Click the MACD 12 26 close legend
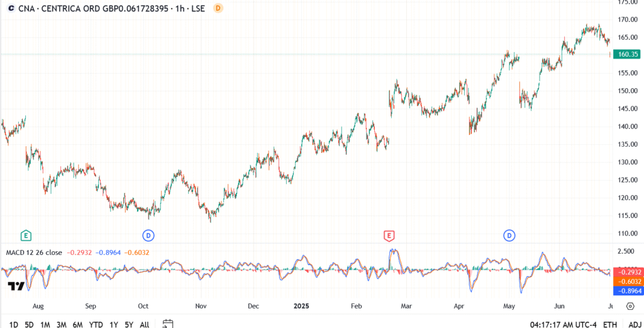Screen dimensions: 644x328 coord(34,252)
